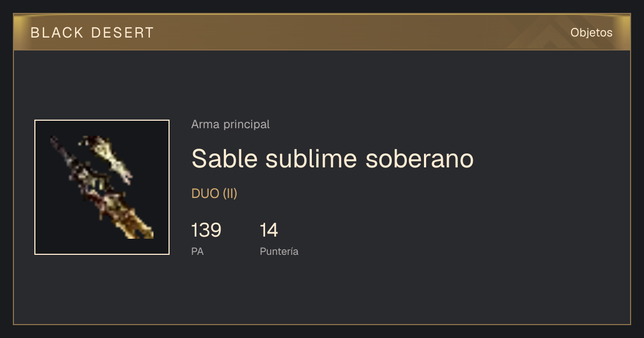Select the Sable sublime soberano title
Viewport: 644px width, 338px height.
pyautogui.click(x=333, y=159)
